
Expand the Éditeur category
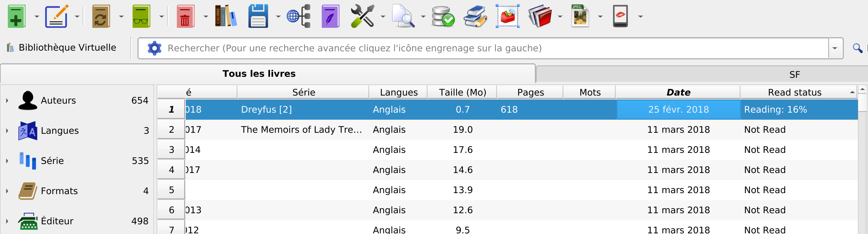click(x=7, y=221)
